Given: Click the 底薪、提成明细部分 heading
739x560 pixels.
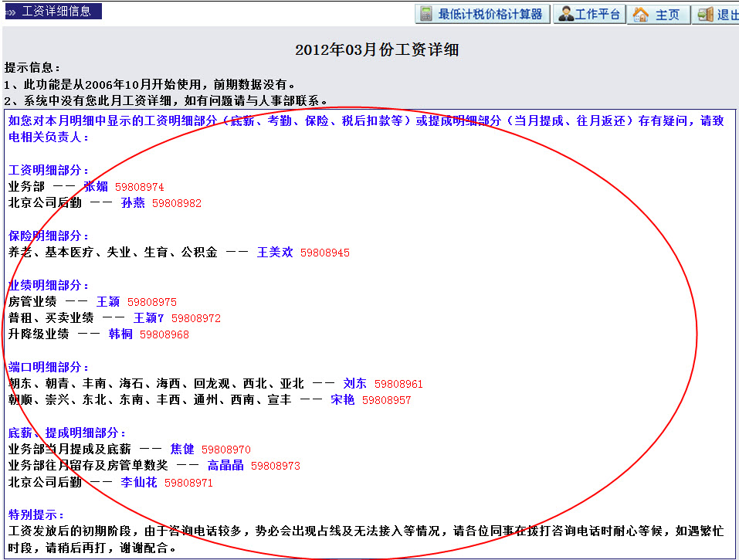Looking at the screenshot, I should pyautogui.click(x=67, y=433).
